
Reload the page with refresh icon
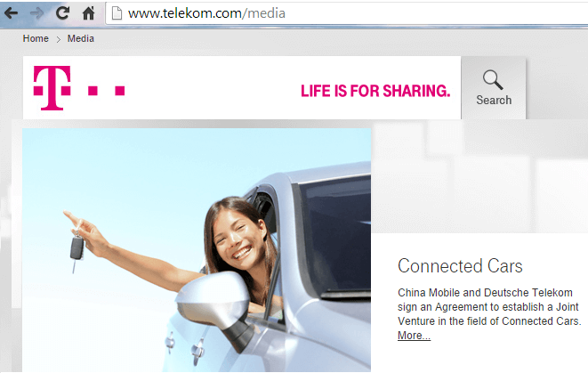point(62,13)
